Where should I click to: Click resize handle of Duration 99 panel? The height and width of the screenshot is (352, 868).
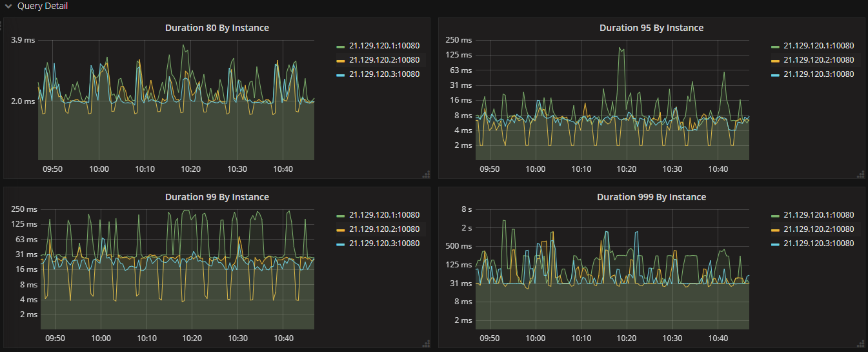(426, 344)
